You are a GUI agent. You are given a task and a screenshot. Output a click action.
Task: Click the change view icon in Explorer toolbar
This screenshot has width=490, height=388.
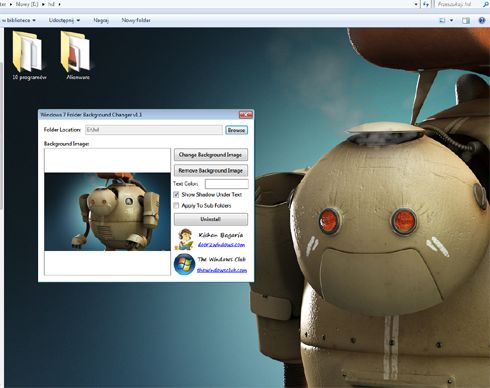(442, 21)
